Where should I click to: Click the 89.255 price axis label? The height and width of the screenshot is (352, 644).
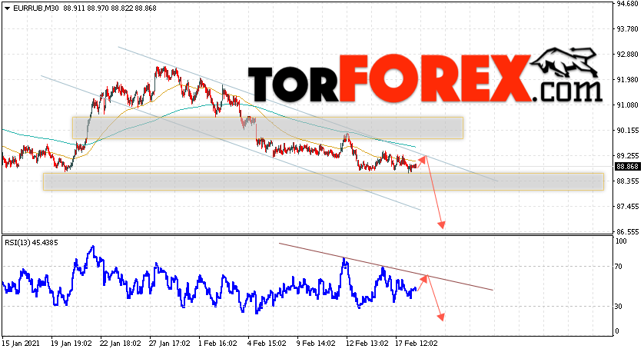click(x=628, y=156)
